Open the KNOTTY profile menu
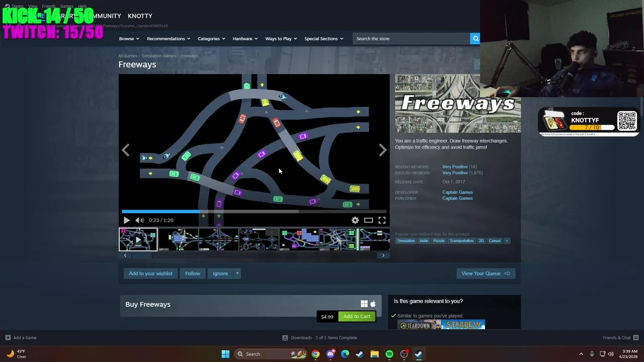 coord(140,16)
